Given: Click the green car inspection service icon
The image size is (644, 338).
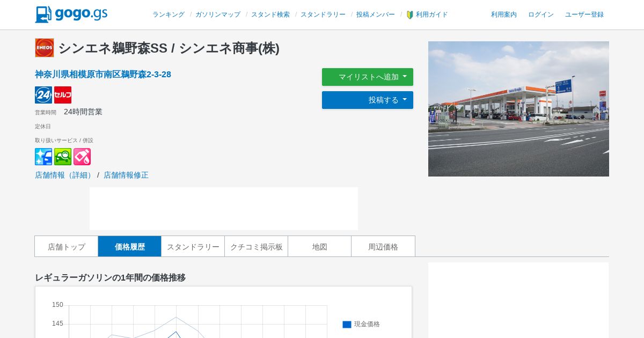Looking at the screenshot, I should tap(63, 157).
